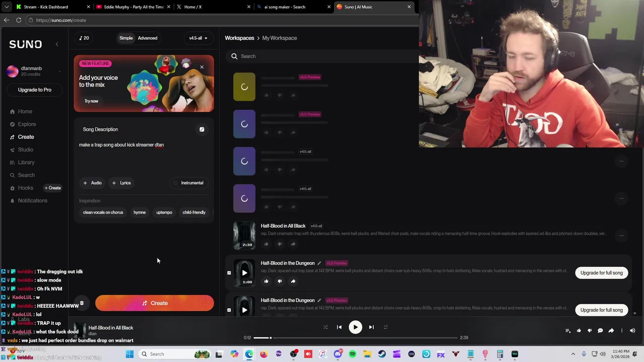Image resolution: width=644 pixels, height=362 pixels.
Task: Collapse the Suno sidebar with the arrow
Action: pyautogui.click(x=57, y=44)
